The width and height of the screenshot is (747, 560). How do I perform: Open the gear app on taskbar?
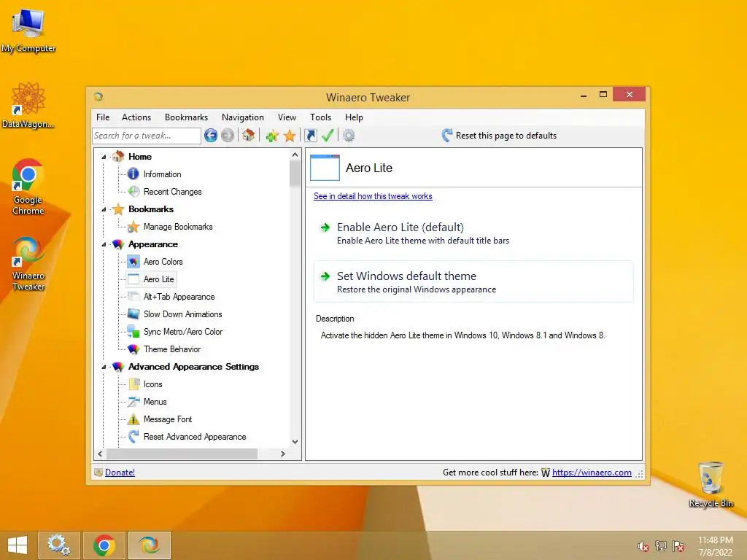pyautogui.click(x=58, y=545)
